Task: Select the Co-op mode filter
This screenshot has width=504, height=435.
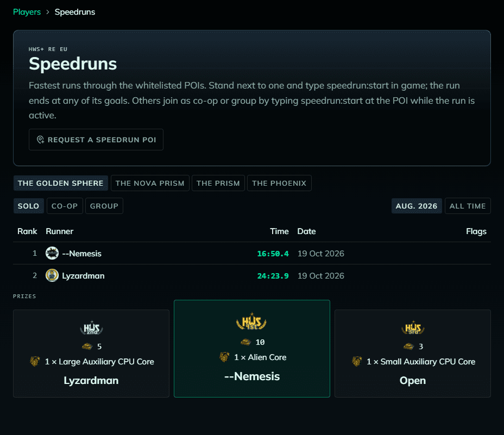Action: point(65,206)
